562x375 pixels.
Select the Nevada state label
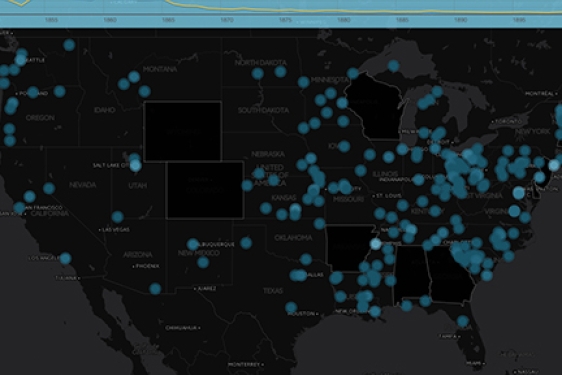[83, 185]
